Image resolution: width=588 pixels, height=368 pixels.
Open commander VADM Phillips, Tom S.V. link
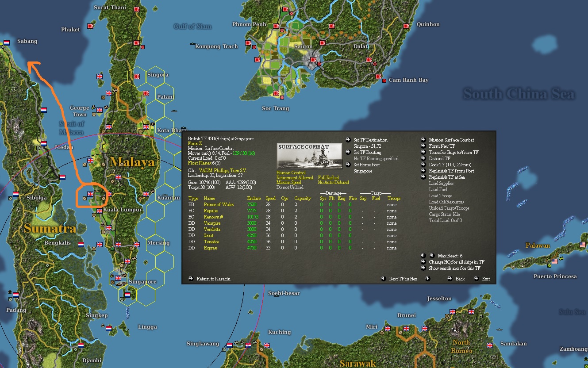point(223,170)
